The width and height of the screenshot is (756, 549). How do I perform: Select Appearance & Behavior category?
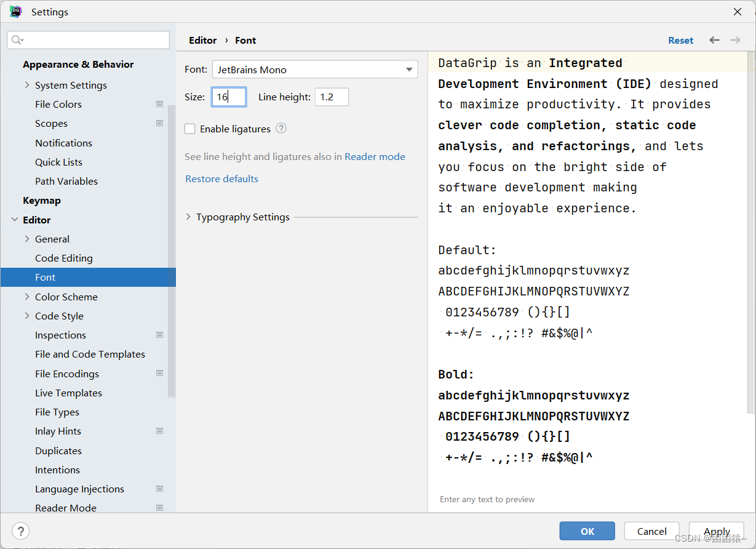click(78, 65)
